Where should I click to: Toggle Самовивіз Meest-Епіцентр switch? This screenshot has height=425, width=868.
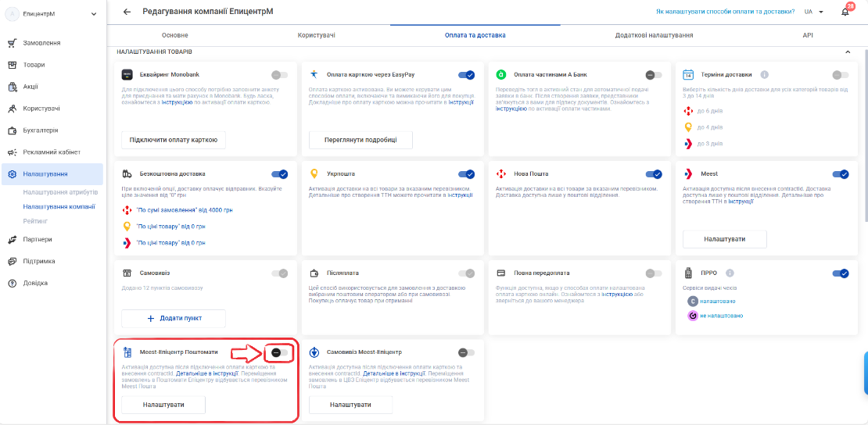click(467, 352)
